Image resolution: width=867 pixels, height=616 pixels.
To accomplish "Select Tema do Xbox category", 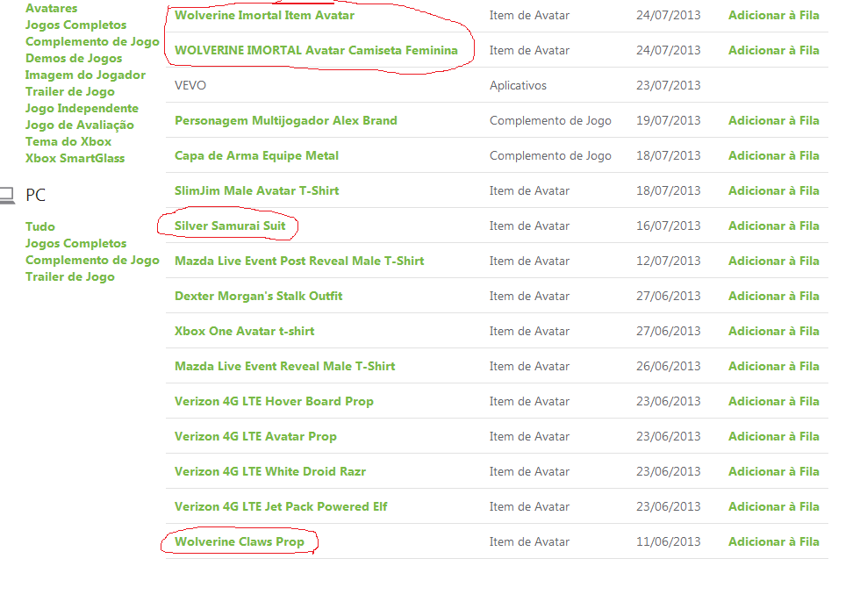I will pos(68,141).
